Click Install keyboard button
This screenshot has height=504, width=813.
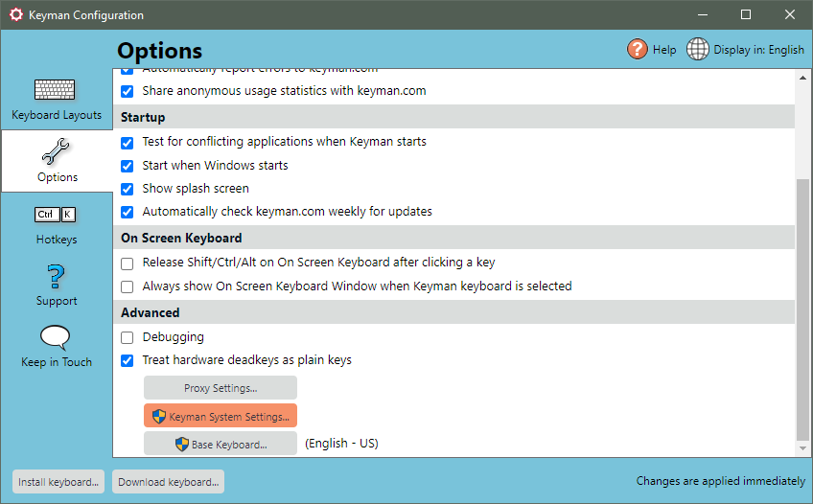pos(58,482)
